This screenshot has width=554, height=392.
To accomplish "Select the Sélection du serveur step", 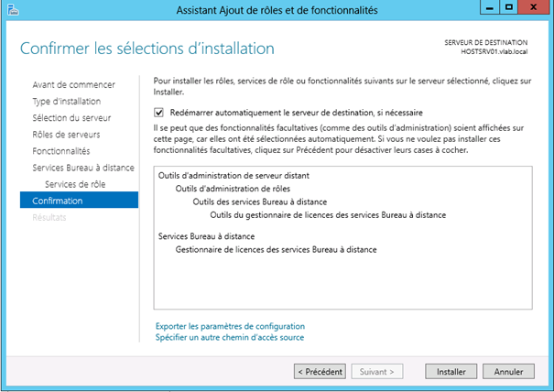I will (71, 117).
